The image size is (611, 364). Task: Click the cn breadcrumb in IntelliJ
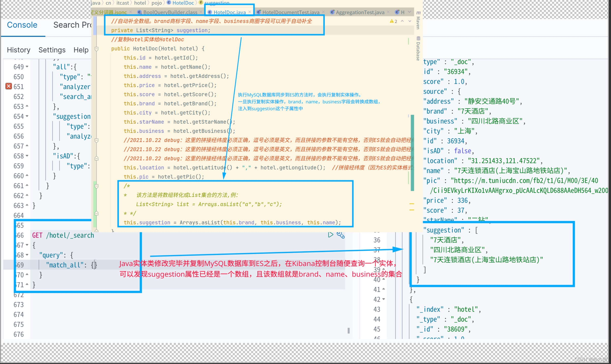[x=108, y=3]
